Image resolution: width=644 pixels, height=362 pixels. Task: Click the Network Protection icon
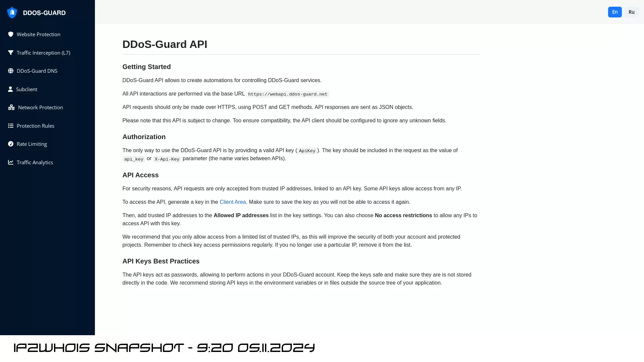point(11,107)
